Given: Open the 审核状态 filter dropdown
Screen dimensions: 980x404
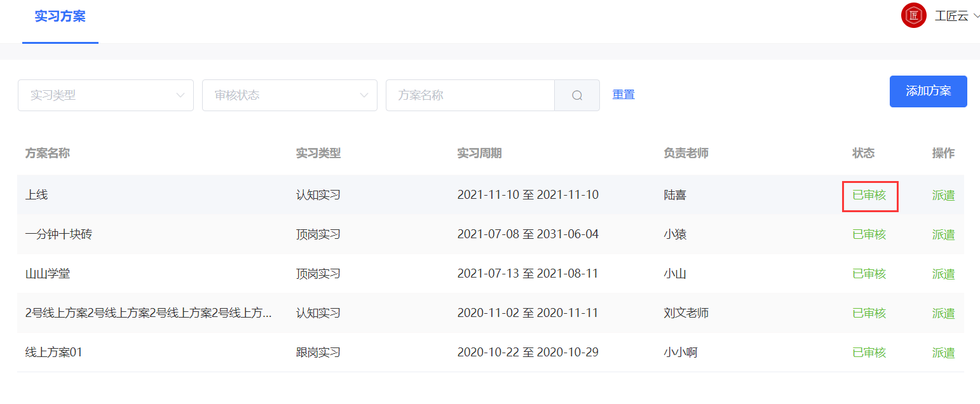Looking at the screenshot, I should pyautogui.click(x=290, y=95).
